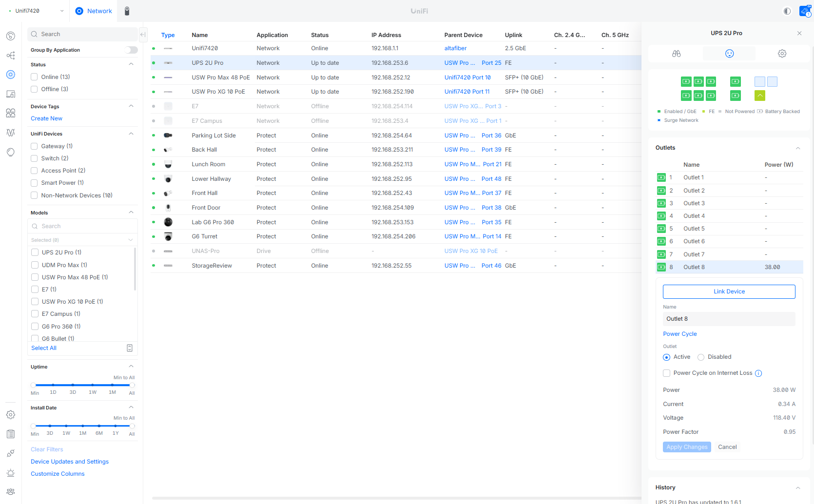The image size is (814, 504).
Task: Toggle Group By Application switch
Action: 131,50
